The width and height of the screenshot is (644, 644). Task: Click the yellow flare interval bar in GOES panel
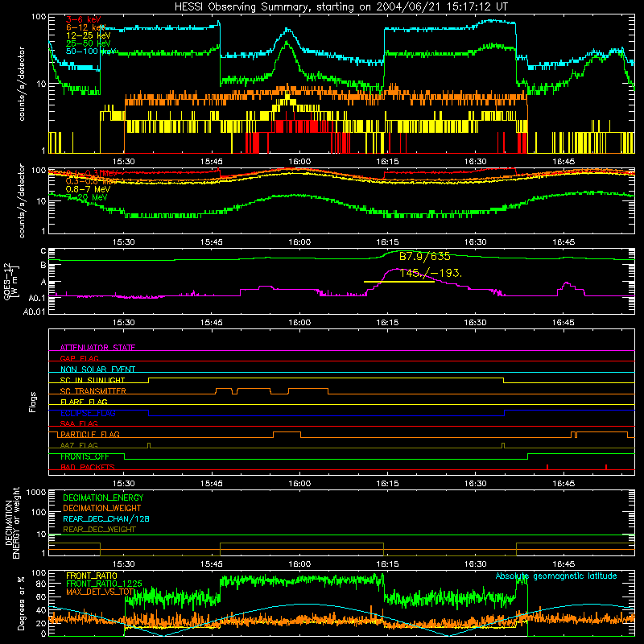398,282
